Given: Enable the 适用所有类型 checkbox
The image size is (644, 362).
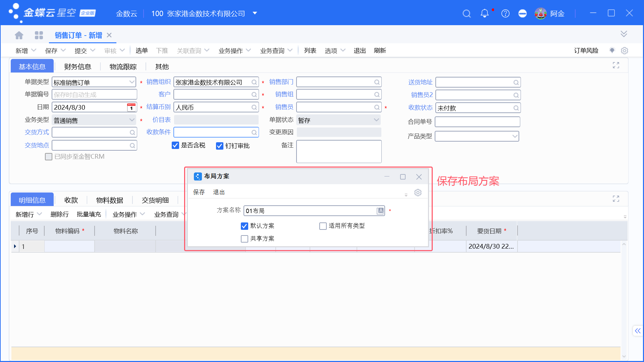Looking at the screenshot, I should coord(323,226).
